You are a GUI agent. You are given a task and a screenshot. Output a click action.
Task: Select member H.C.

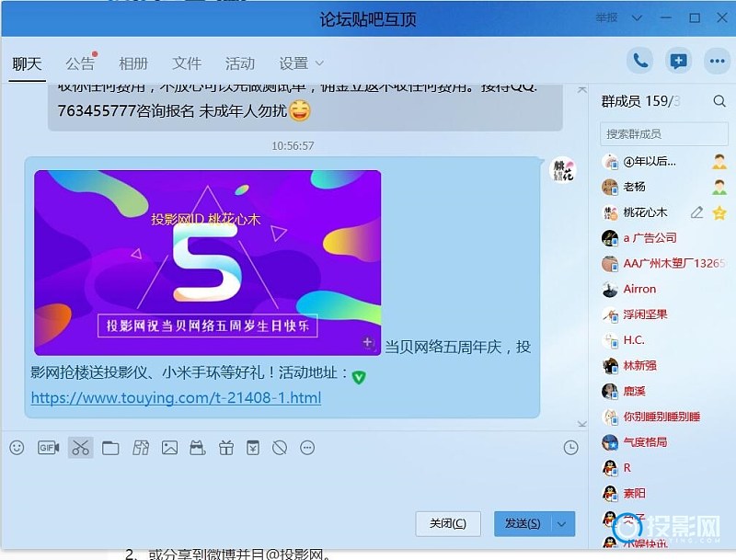tap(663, 340)
